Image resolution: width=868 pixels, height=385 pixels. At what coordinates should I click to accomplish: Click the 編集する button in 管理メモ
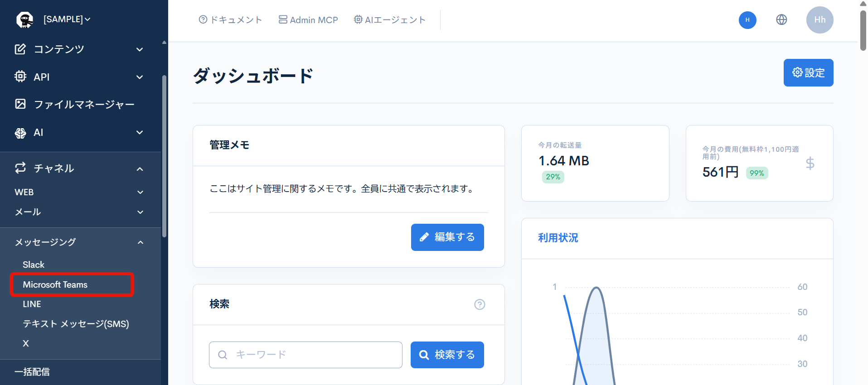(x=447, y=237)
